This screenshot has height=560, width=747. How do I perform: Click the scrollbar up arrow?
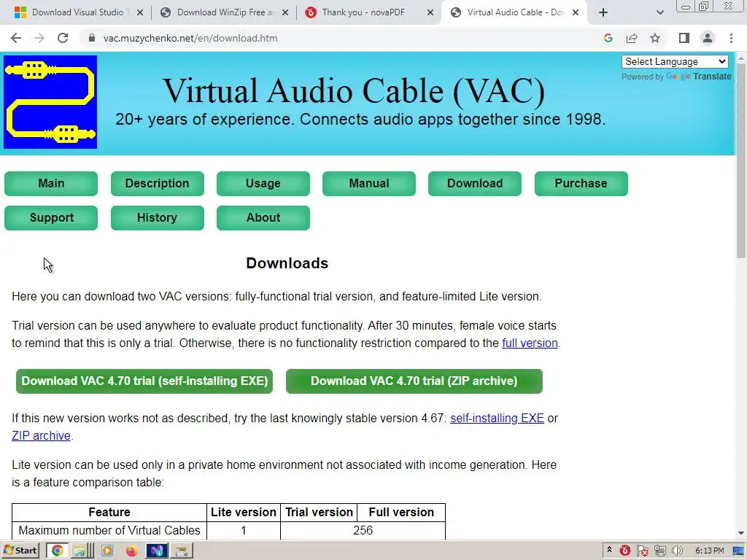point(741,58)
